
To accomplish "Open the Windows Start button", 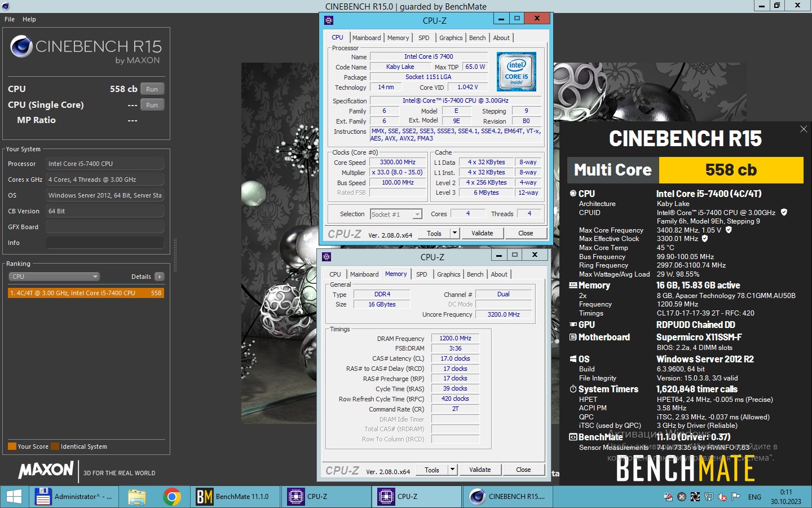I will [x=14, y=497].
